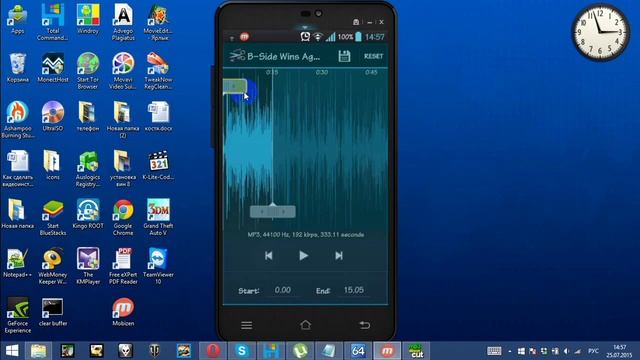Open the Advego Plagiatus desktop shortcut
The width and height of the screenshot is (640, 360).
click(123, 22)
